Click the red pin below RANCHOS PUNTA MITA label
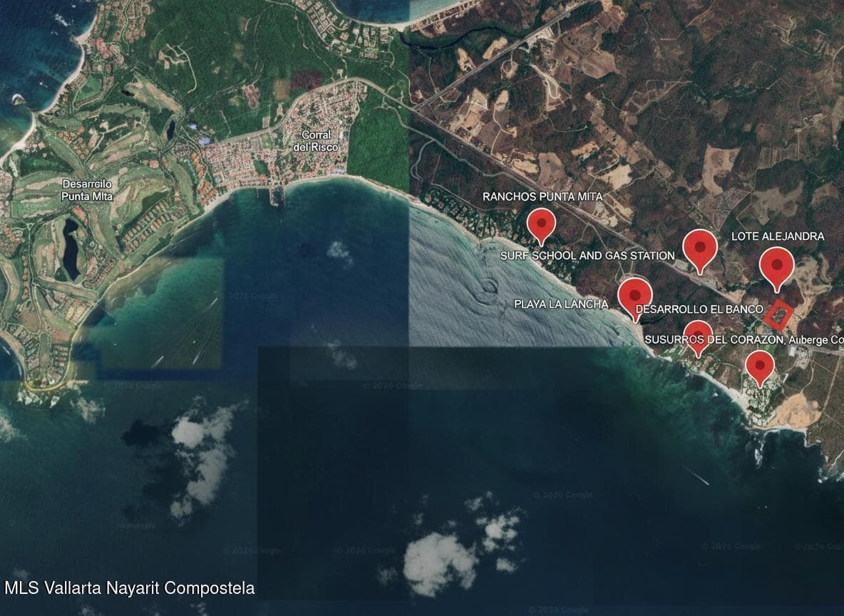This screenshot has width=844, height=616. [541, 226]
